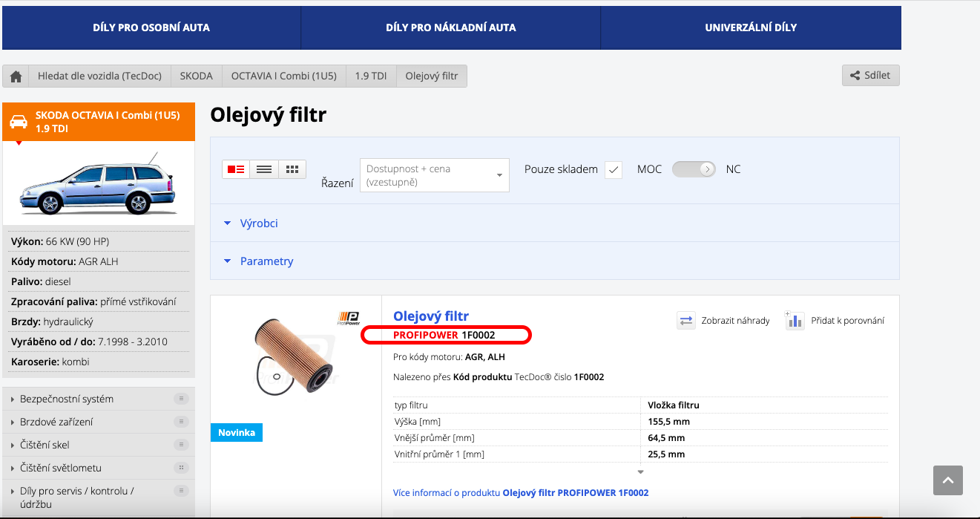
Task: Click the ProfiPower brand logo
Action: tap(349, 319)
